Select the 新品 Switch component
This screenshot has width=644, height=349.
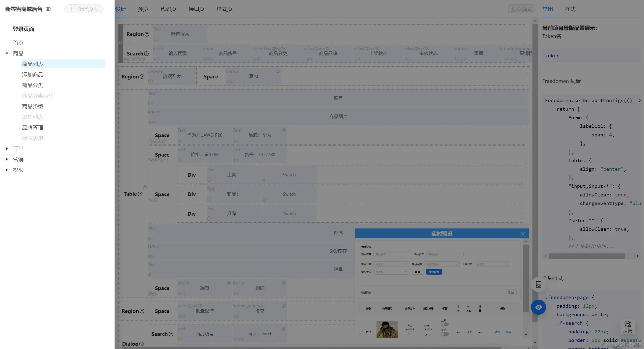[x=289, y=194]
